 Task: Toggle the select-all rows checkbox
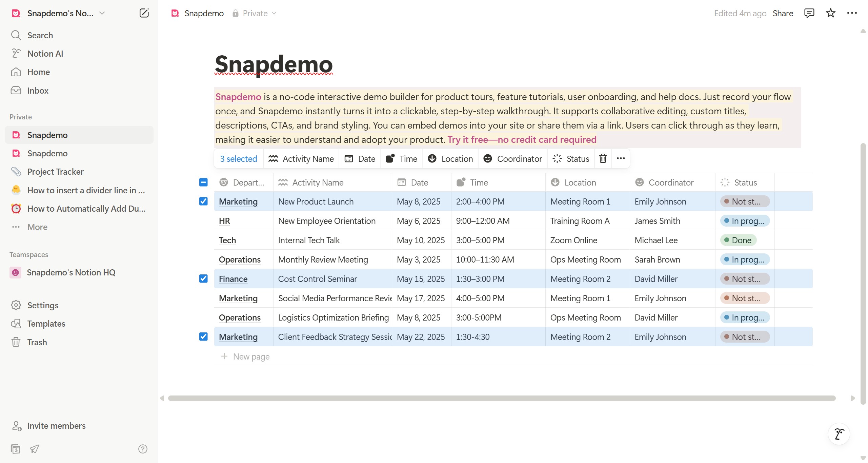203,182
